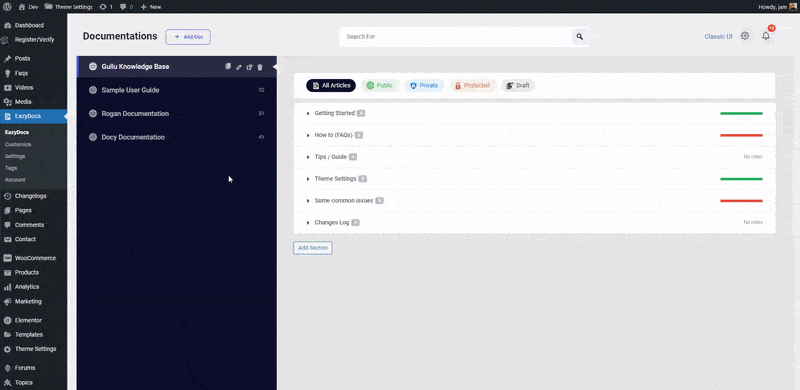Click the Faqs lightbulb icon in sidebar
This screenshot has height=390, width=800.
coord(8,73)
